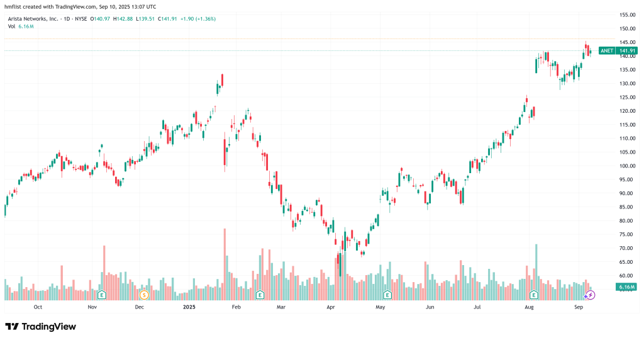Click the TradingView logo
The width and height of the screenshot is (644, 340).
[40, 326]
